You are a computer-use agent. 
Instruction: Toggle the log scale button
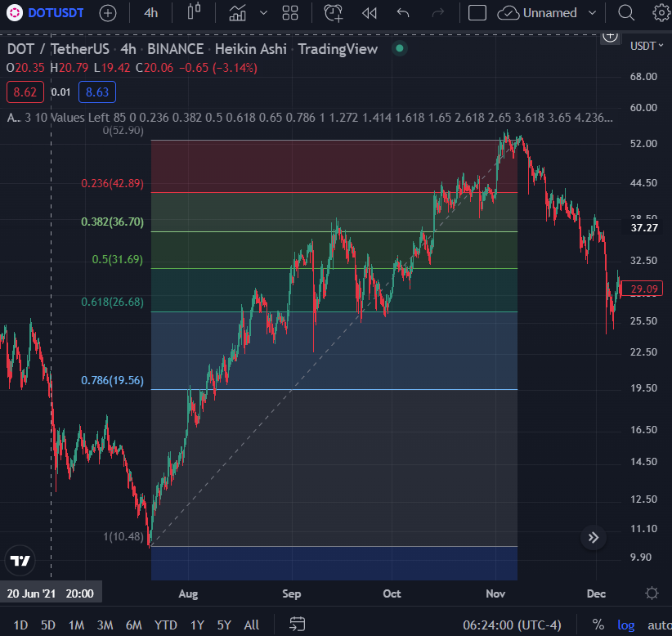pyautogui.click(x=625, y=625)
